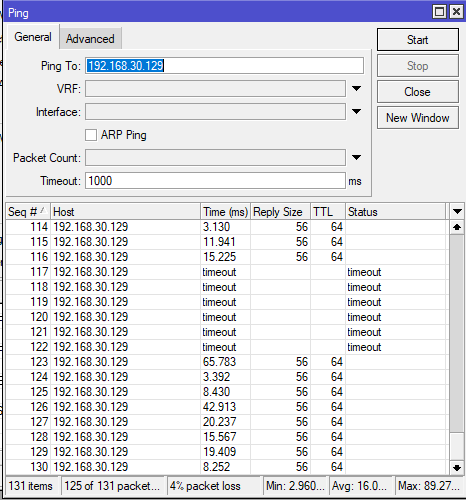Select the 8.430 time cell

pos(226,392)
